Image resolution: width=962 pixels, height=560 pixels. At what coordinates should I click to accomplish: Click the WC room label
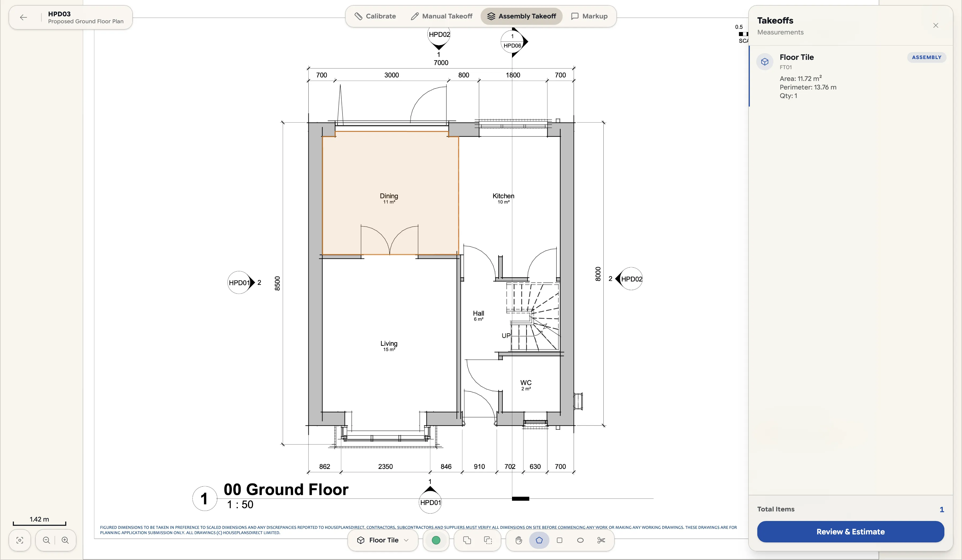526,383
